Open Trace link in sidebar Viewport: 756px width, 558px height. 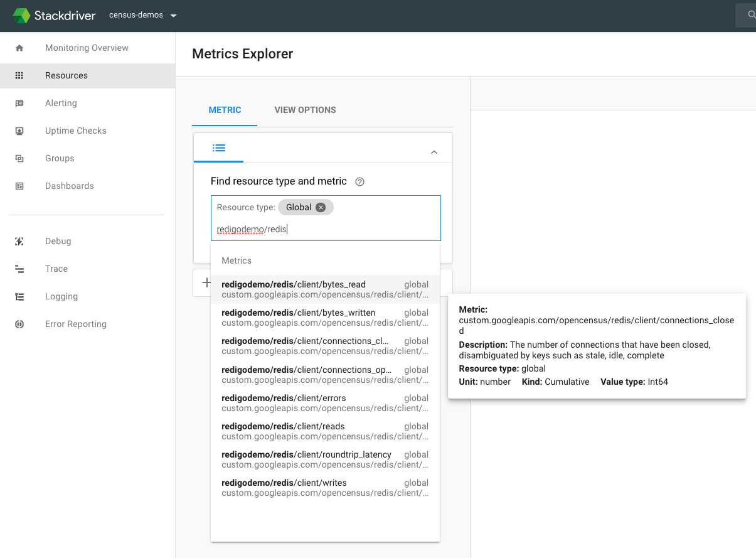[x=56, y=269]
